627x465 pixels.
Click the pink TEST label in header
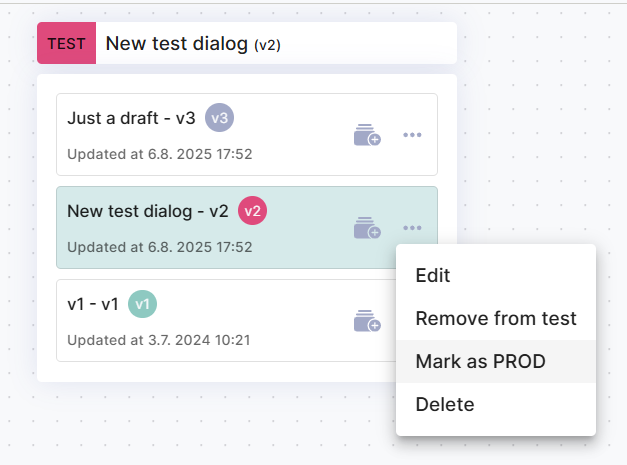pyautogui.click(x=67, y=44)
